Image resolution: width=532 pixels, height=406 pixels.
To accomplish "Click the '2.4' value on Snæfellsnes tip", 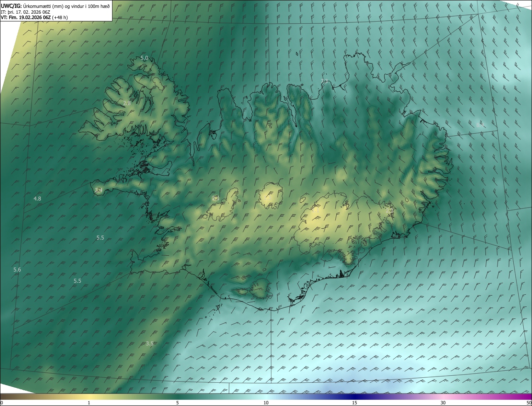I will [98, 190].
